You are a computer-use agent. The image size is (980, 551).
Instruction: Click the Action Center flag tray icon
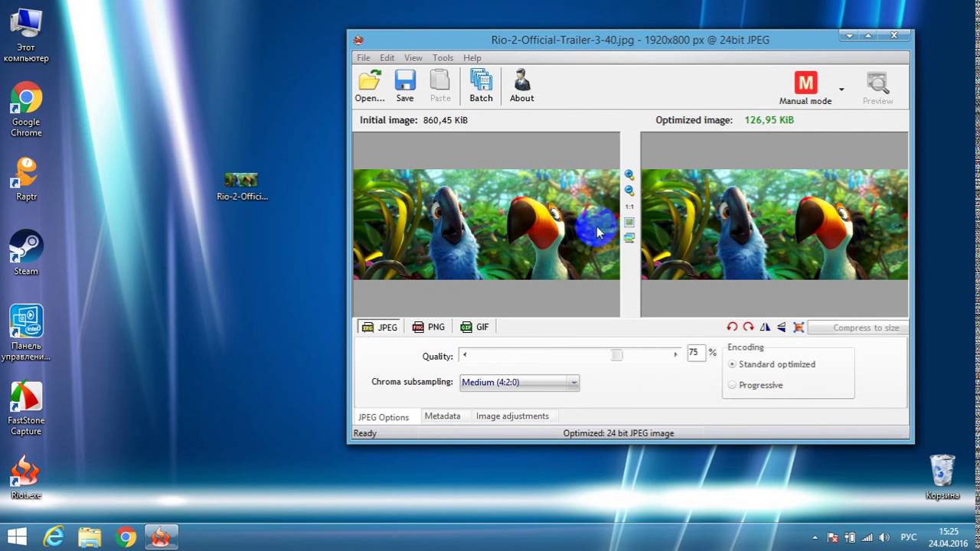pos(831,537)
